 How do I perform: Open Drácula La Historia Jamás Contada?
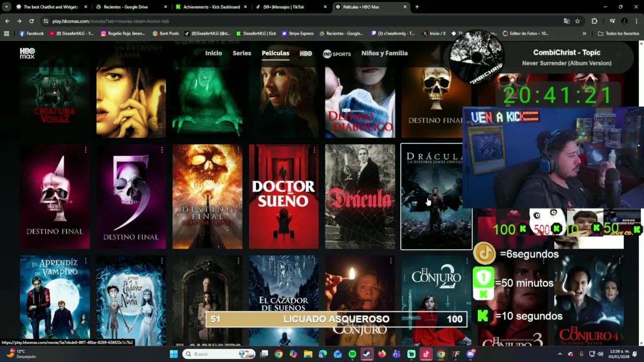436,197
